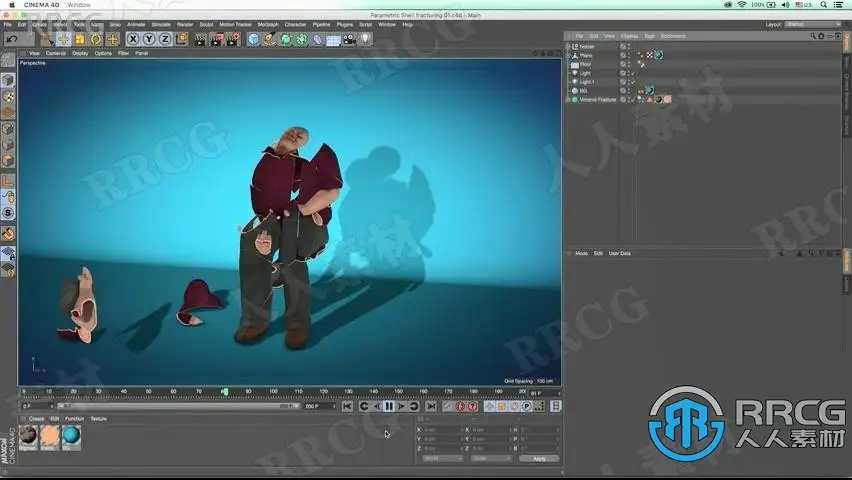Viewport: 852px width, 480px height.
Task: Select the Rotate tool in the top toolbar
Action: click(96, 39)
